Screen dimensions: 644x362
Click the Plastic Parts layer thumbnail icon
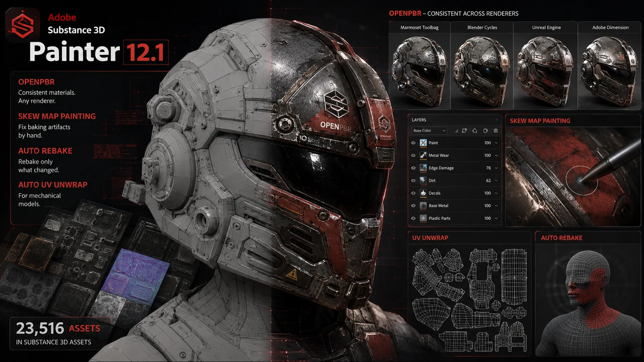pos(423,218)
